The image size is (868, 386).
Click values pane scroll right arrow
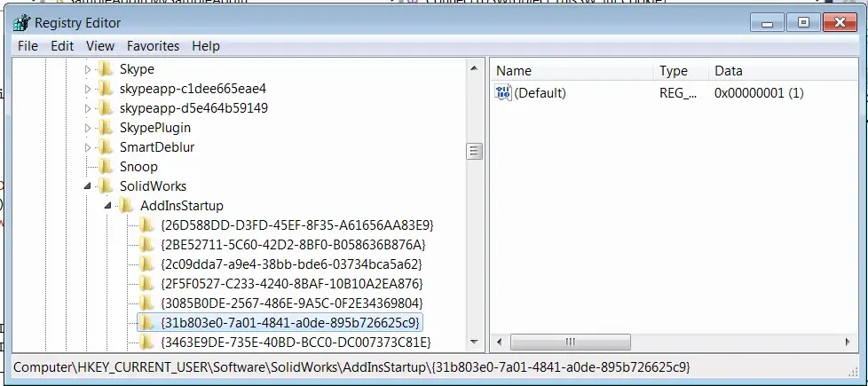click(848, 343)
